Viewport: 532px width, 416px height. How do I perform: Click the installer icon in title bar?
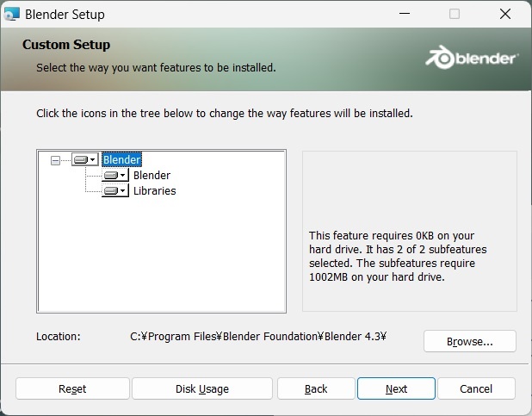click(11, 15)
